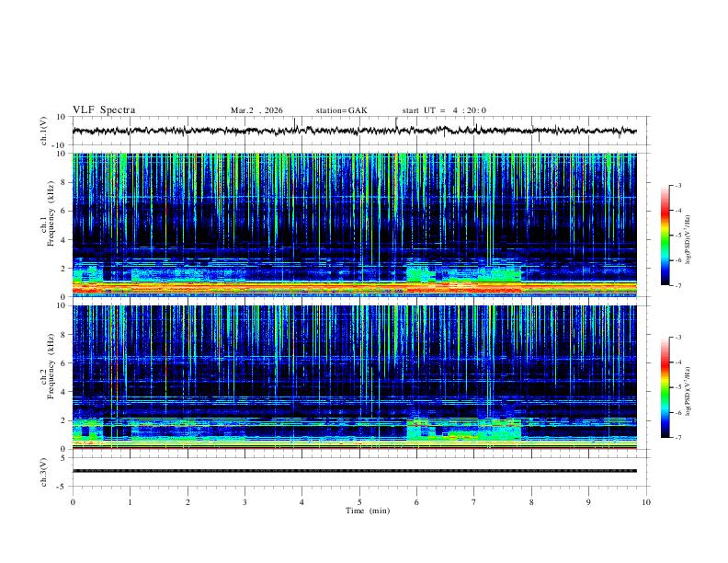Click the ch.3 flat black signal trace
The width and height of the screenshot is (728, 563).
tap(354, 471)
